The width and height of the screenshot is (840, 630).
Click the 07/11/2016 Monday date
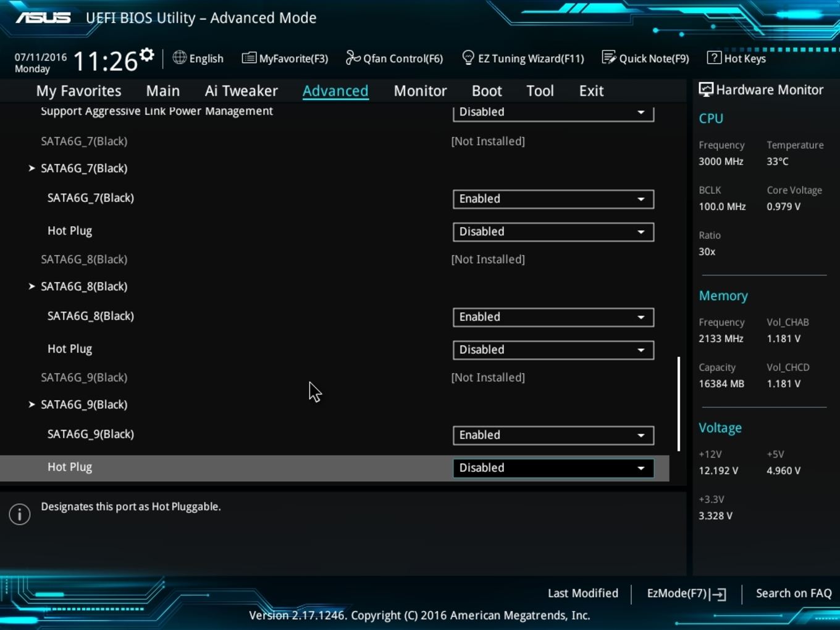[41, 63]
